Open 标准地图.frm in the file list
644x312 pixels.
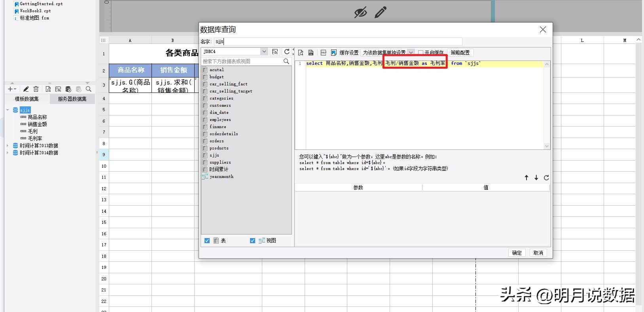pyautogui.click(x=34, y=18)
